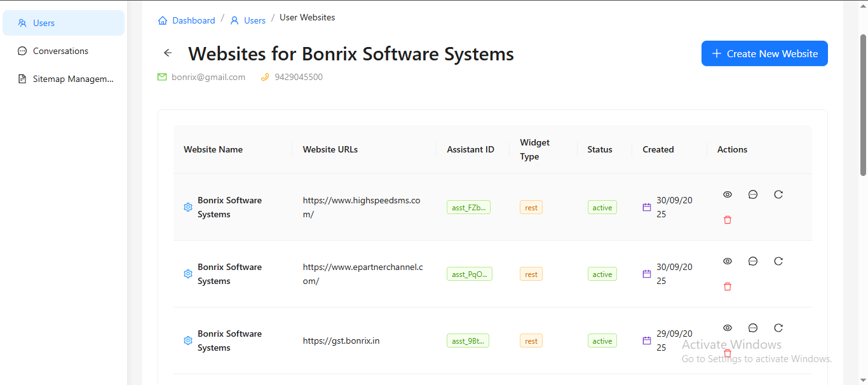This screenshot has width=868, height=385.
Task: Toggle the eye icon on the second website row
Action: click(x=727, y=261)
